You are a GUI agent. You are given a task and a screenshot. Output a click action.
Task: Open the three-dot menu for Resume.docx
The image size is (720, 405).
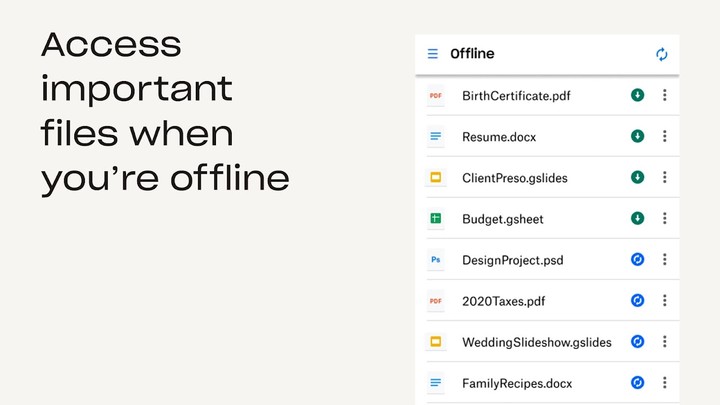click(665, 136)
